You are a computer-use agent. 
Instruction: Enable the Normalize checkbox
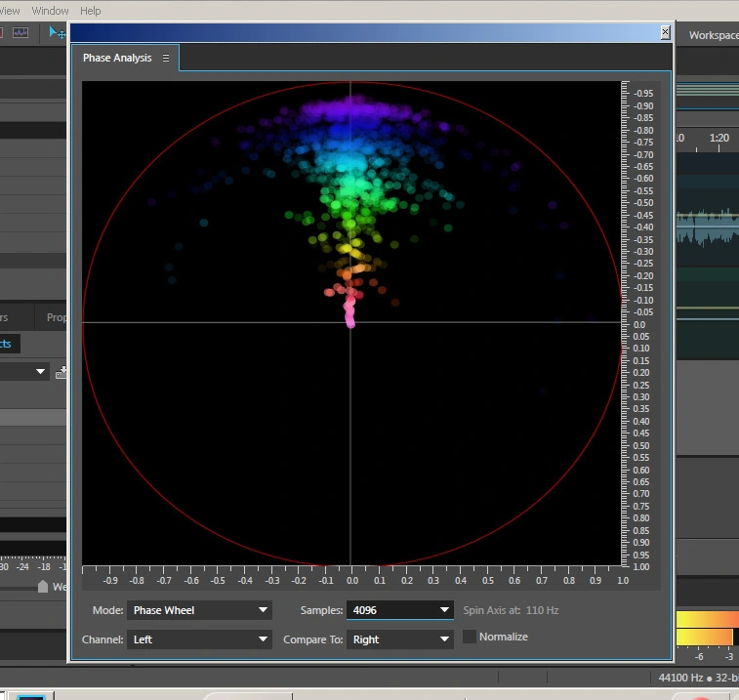(x=470, y=637)
